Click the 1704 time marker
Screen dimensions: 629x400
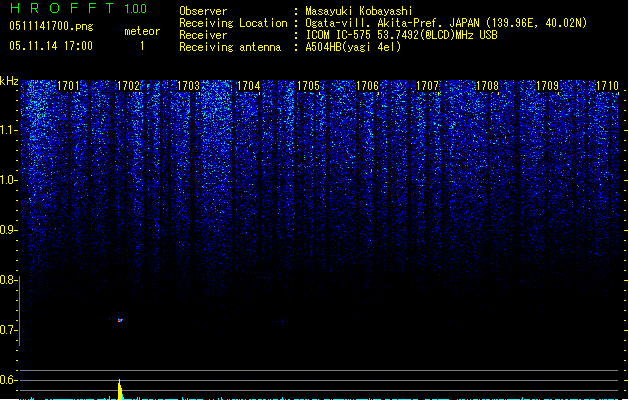tap(248, 86)
